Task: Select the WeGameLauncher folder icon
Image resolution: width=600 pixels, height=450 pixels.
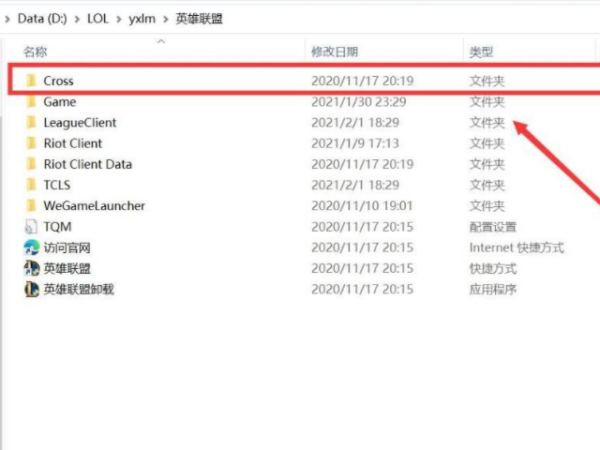Action: (x=31, y=206)
